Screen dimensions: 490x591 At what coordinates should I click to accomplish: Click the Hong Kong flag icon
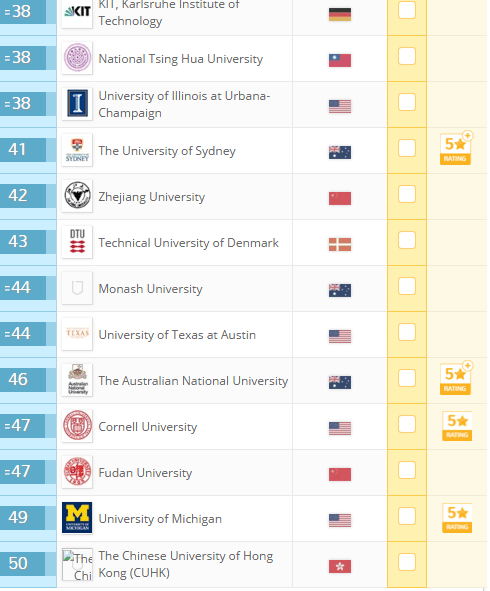point(340,566)
